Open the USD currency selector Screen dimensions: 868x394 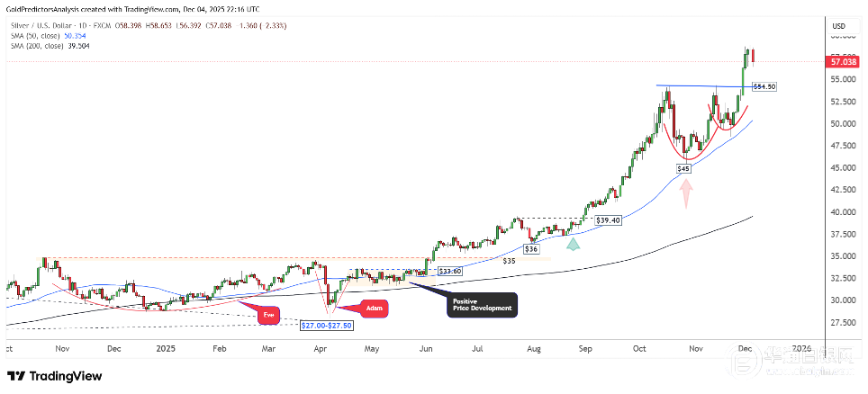pos(837,25)
